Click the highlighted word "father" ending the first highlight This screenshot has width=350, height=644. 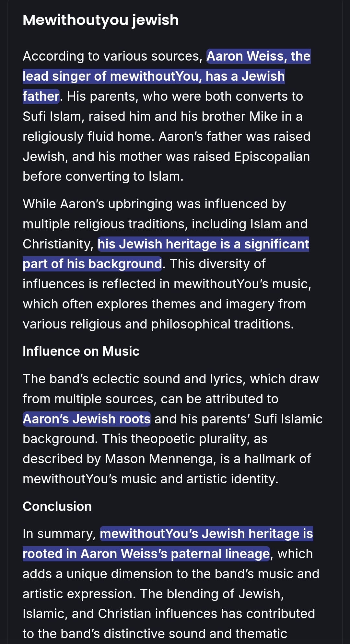pyautogui.click(x=41, y=97)
